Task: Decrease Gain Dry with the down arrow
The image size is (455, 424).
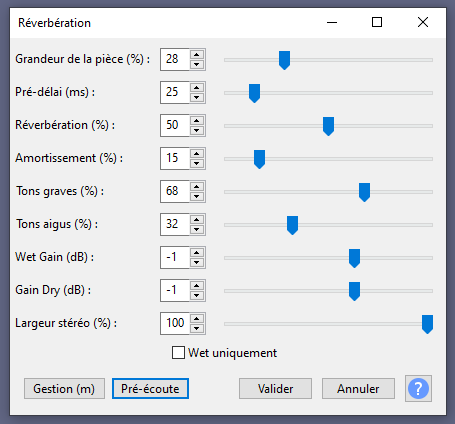Action: (197, 295)
